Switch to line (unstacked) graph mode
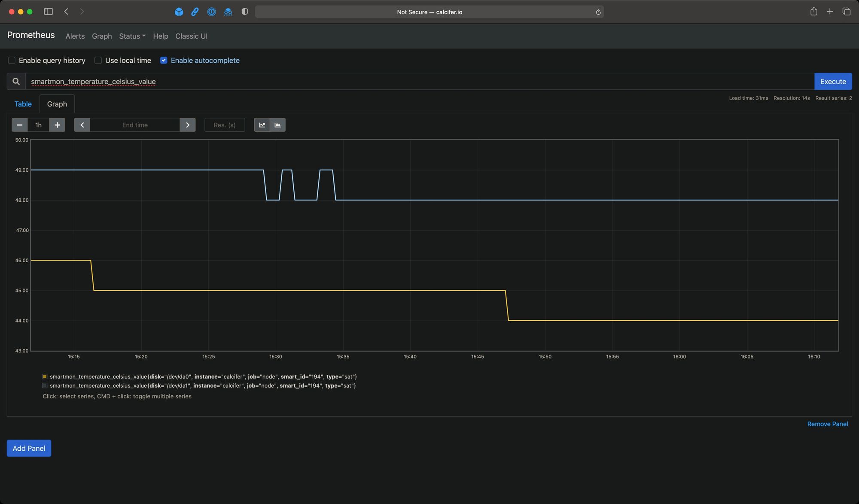This screenshot has height=504, width=859. click(262, 125)
